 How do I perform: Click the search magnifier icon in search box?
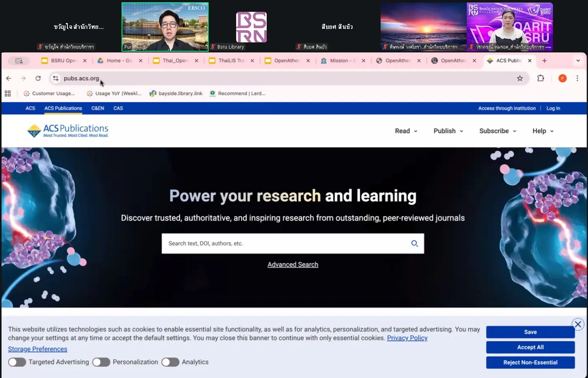(414, 244)
